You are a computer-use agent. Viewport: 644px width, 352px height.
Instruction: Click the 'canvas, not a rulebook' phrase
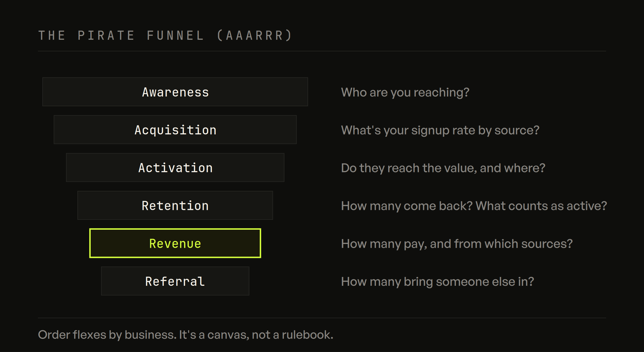click(270, 335)
